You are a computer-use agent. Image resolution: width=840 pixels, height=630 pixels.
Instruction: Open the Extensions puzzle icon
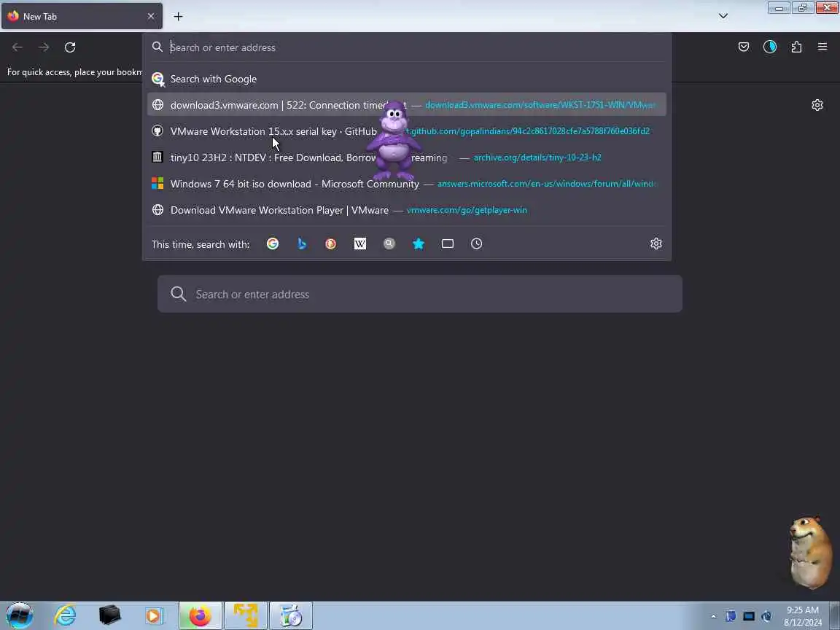(x=796, y=47)
